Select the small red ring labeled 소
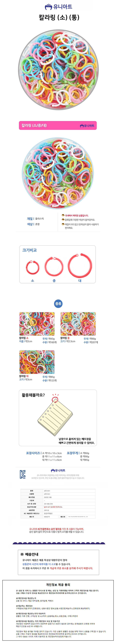The height and width of the screenshot is (644, 116). click(x=32, y=267)
